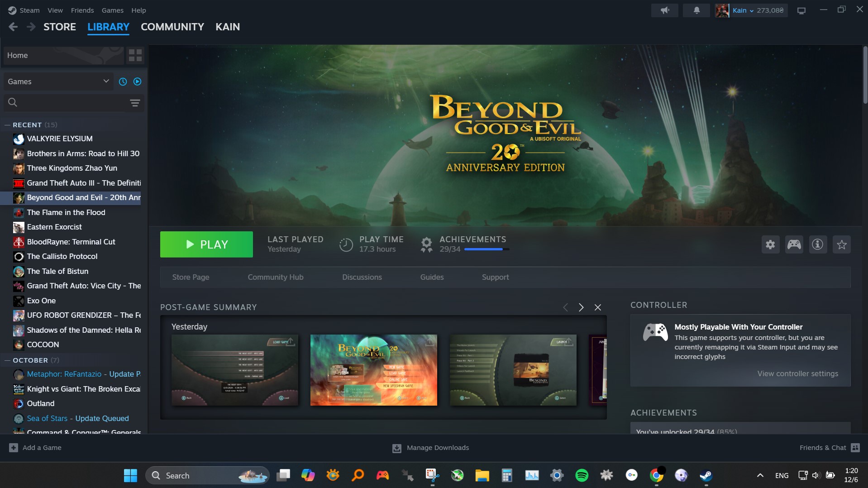Open the announcements megaphone icon

664,10
